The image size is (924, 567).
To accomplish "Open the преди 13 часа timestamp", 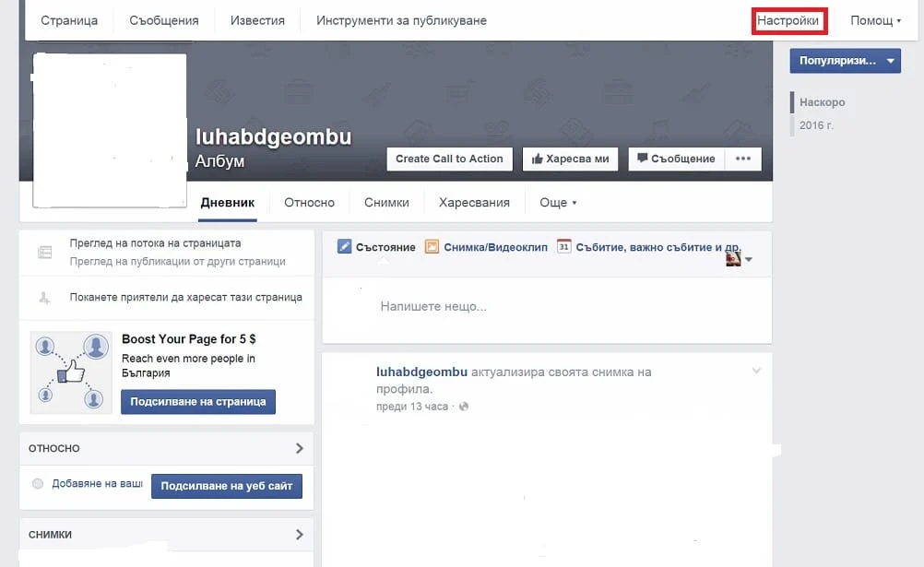I will [x=412, y=407].
